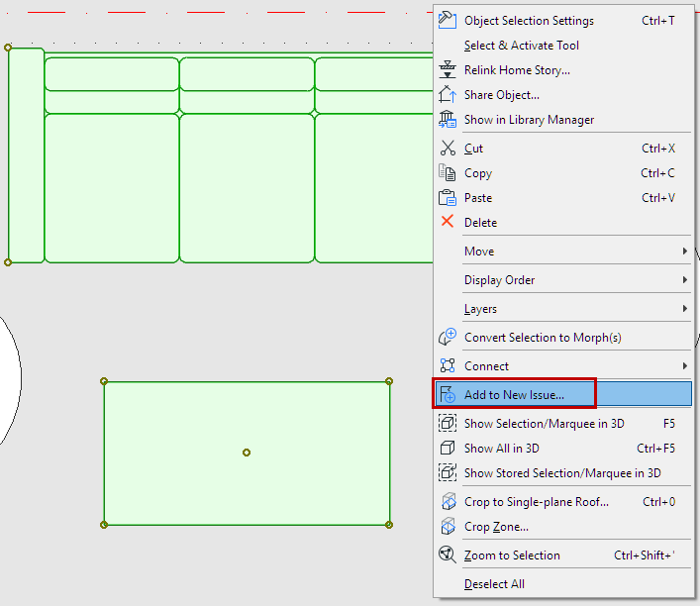Select Add to New Issue...
The width and height of the screenshot is (700, 606).
pos(563,394)
